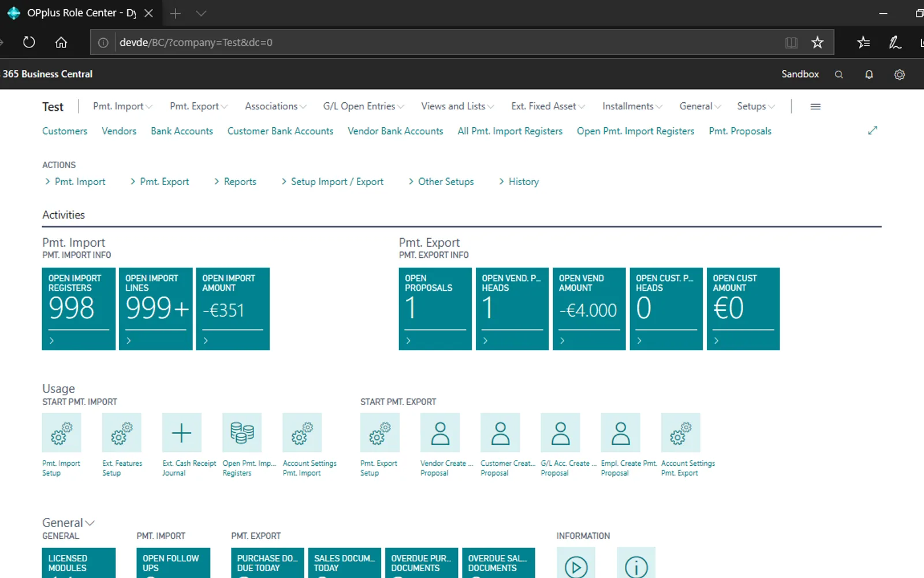Viewport: 924px width, 578px height.
Task: Open the settings gear in Business Central header
Action: point(899,75)
